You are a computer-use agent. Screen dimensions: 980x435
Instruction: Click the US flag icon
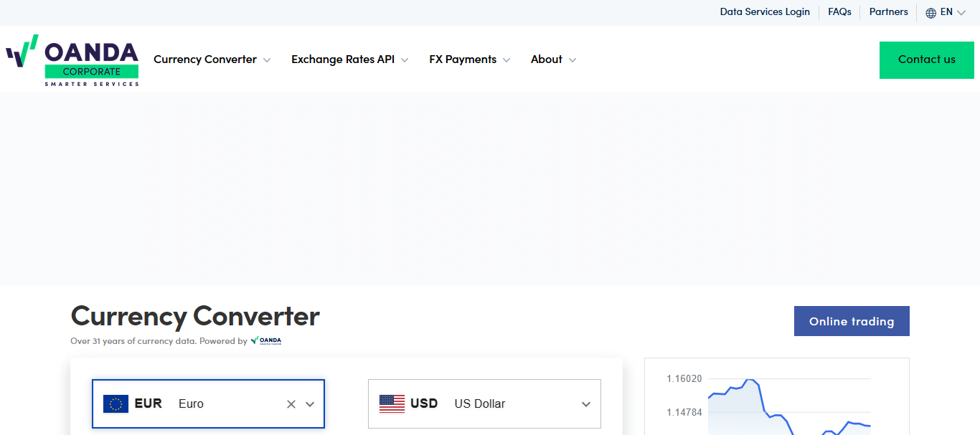pyautogui.click(x=392, y=403)
